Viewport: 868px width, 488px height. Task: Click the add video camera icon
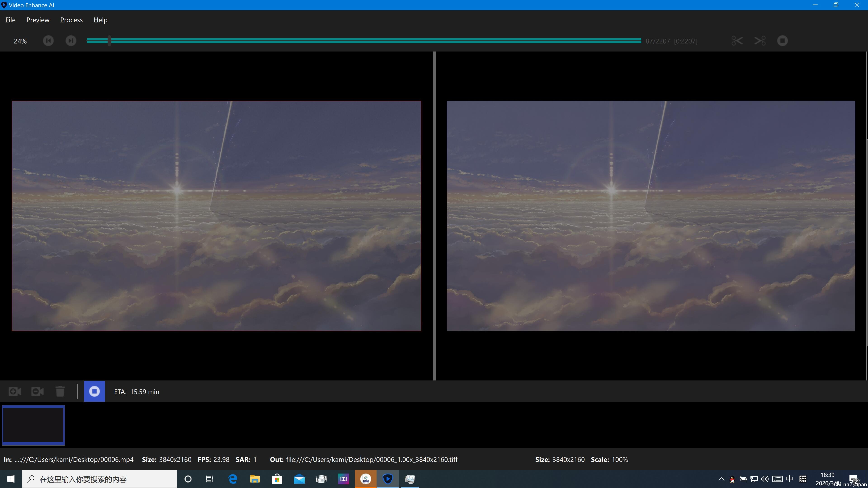[x=15, y=391]
